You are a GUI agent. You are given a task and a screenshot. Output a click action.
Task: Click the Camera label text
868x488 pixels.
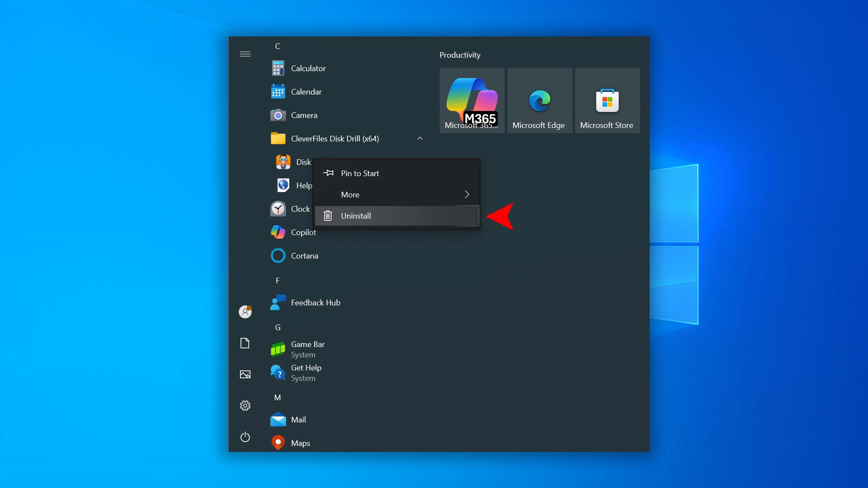tap(304, 115)
